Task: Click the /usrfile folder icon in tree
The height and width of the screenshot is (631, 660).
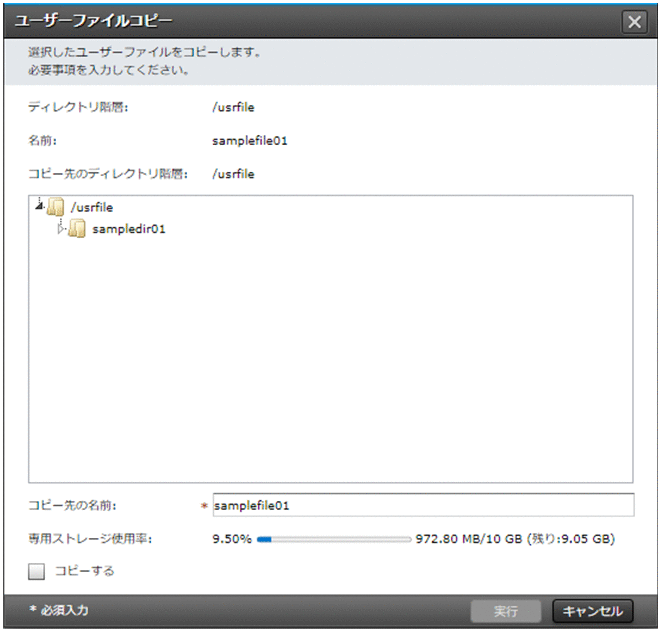Action: pos(55,207)
